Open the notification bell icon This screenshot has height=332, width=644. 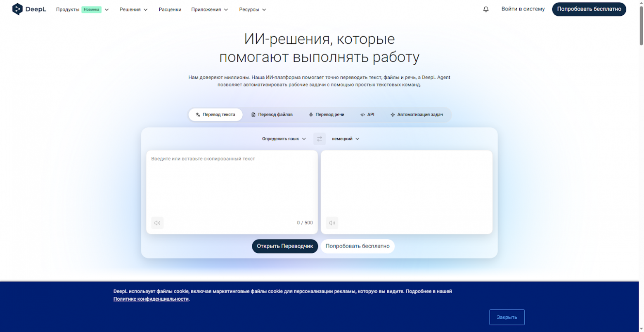tap(487, 9)
